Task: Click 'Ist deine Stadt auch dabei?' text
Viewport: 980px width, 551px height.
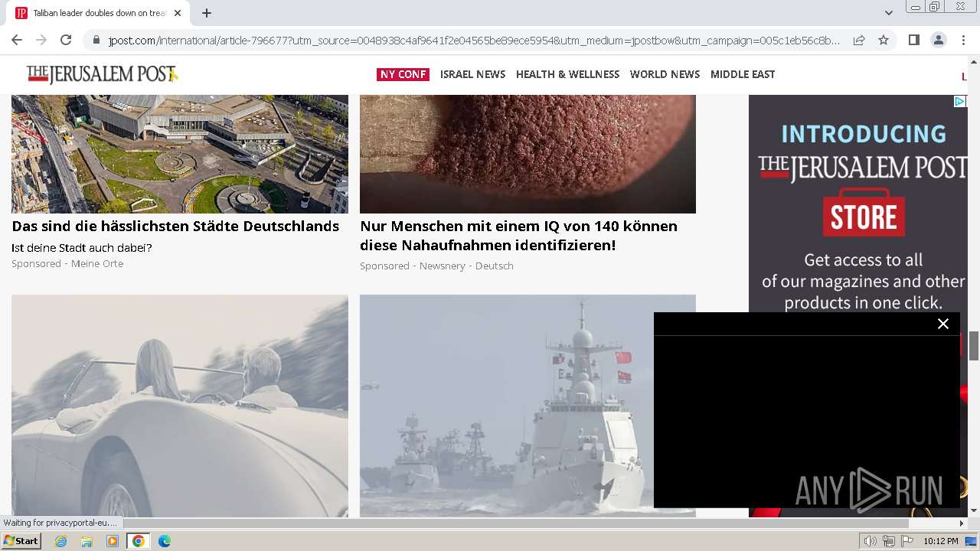Action: click(82, 248)
